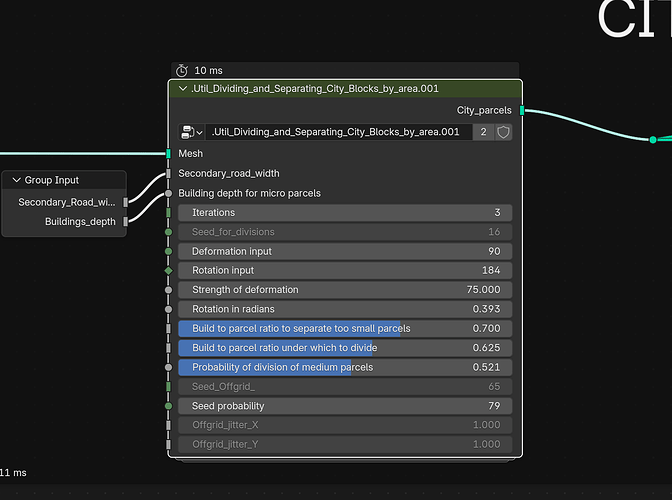
Task: Click the Secondary_road_width input label
Action: pyautogui.click(x=229, y=174)
